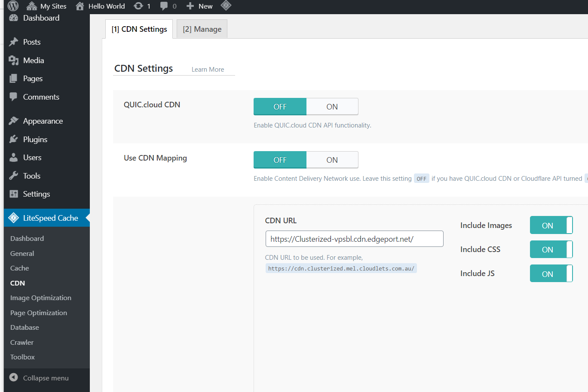Open the Media menu

tap(34, 61)
